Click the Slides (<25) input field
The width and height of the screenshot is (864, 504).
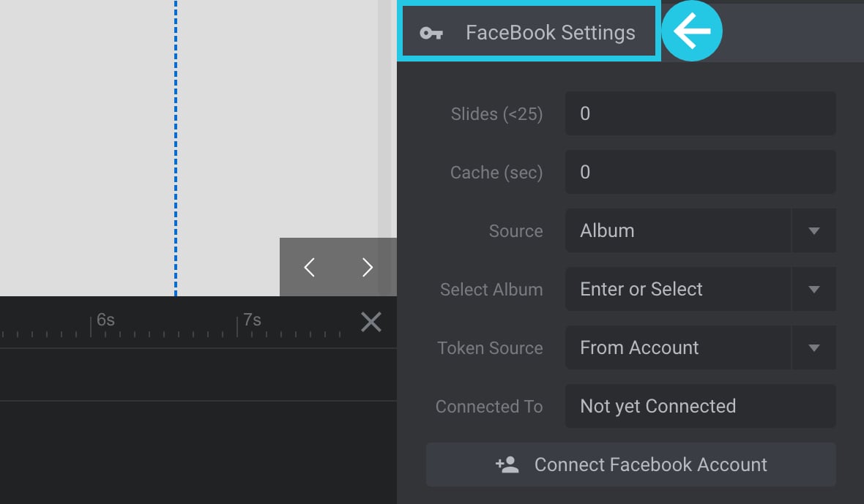coord(700,113)
